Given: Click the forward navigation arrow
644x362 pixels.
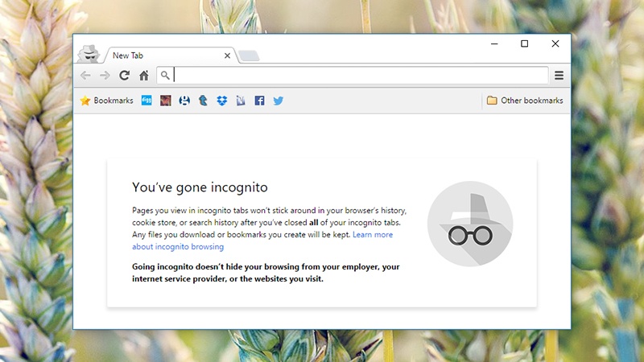Looking at the screenshot, I should pos(105,76).
